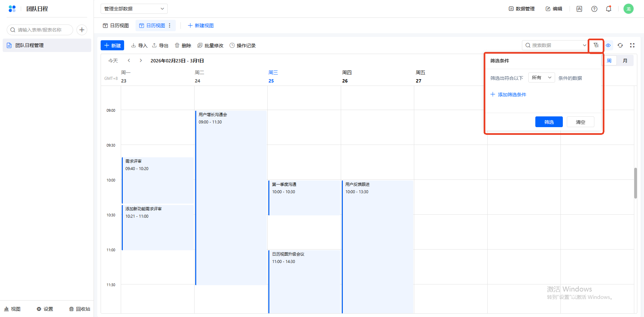644x317 pixels.
Task: Open the three-dot menu on calendar view tab
Action: click(x=170, y=25)
